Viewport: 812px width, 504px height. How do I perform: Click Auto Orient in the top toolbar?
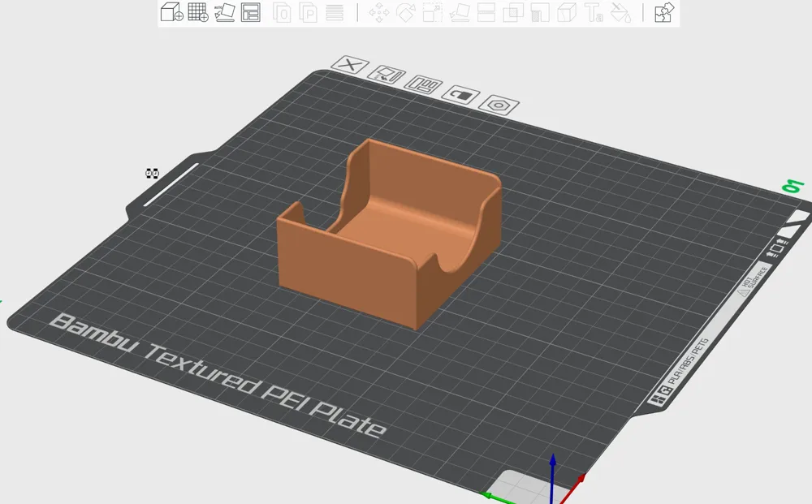pos(225,12)
